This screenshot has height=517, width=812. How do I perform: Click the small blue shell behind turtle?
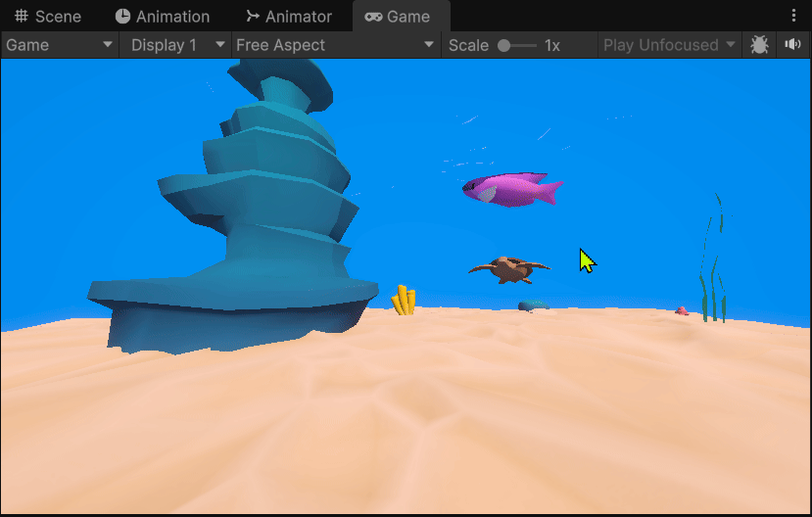533,305
